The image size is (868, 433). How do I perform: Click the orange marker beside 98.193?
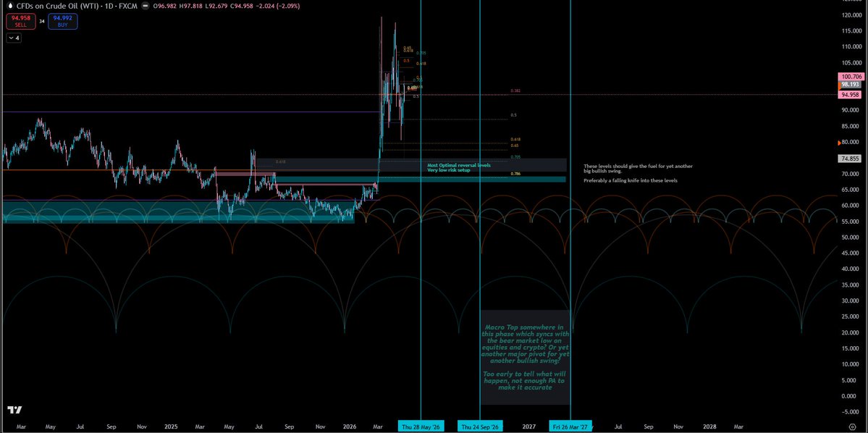coord(840,85)
